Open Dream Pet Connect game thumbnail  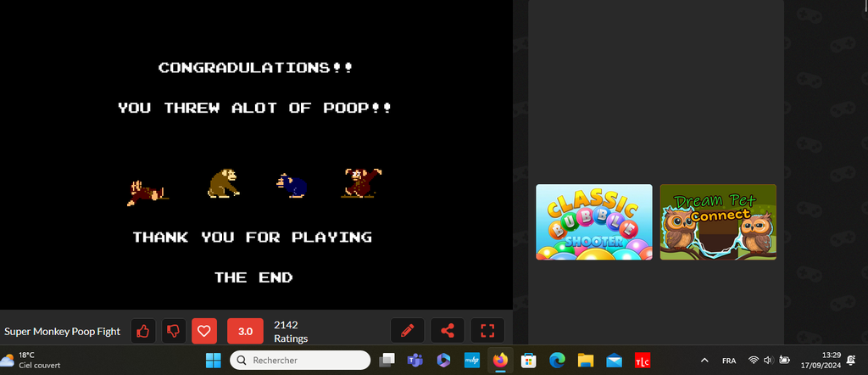coord(718,222)
